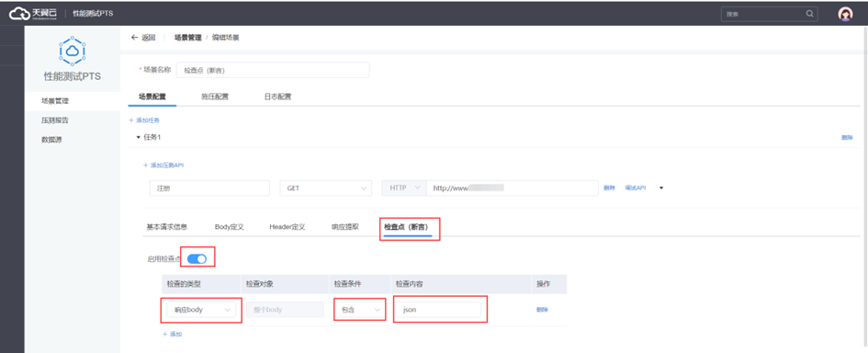Open the 响应提取 tab
This screenshot has width=868, height=353.
point(345,227)
